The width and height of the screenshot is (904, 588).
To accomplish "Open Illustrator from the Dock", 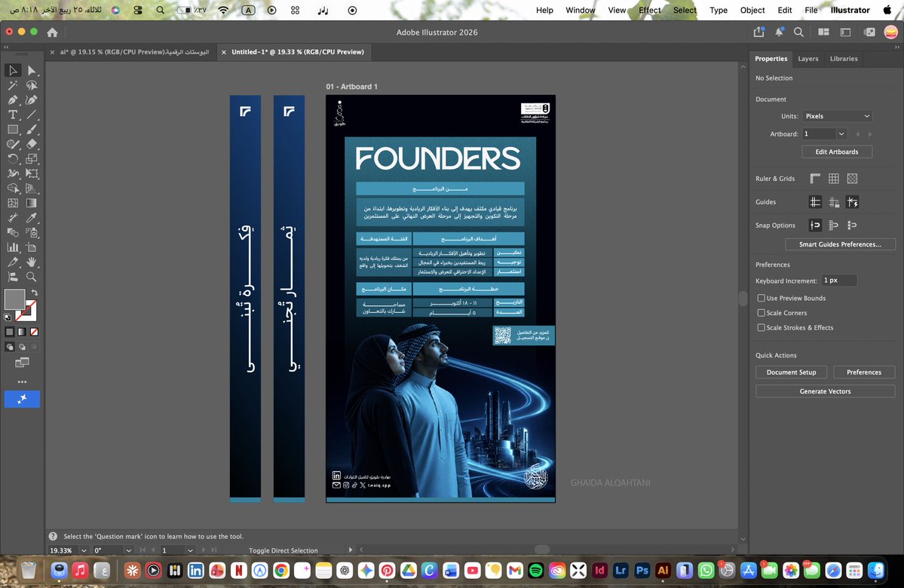I will pos(663,570).
